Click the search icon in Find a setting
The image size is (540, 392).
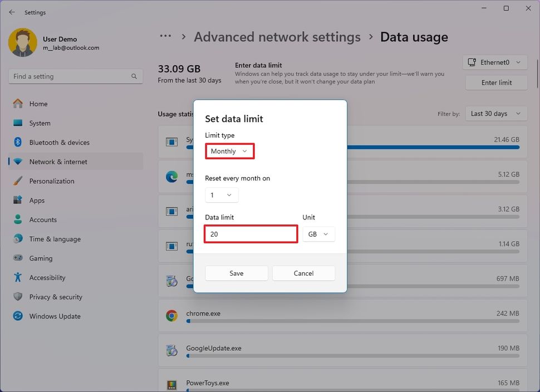[x=134, y=76]
